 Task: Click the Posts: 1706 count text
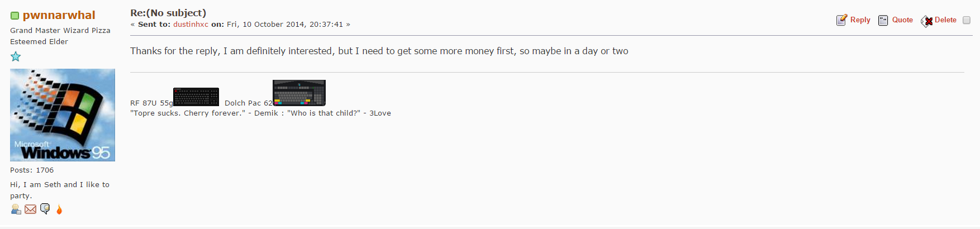click(32, 170)
